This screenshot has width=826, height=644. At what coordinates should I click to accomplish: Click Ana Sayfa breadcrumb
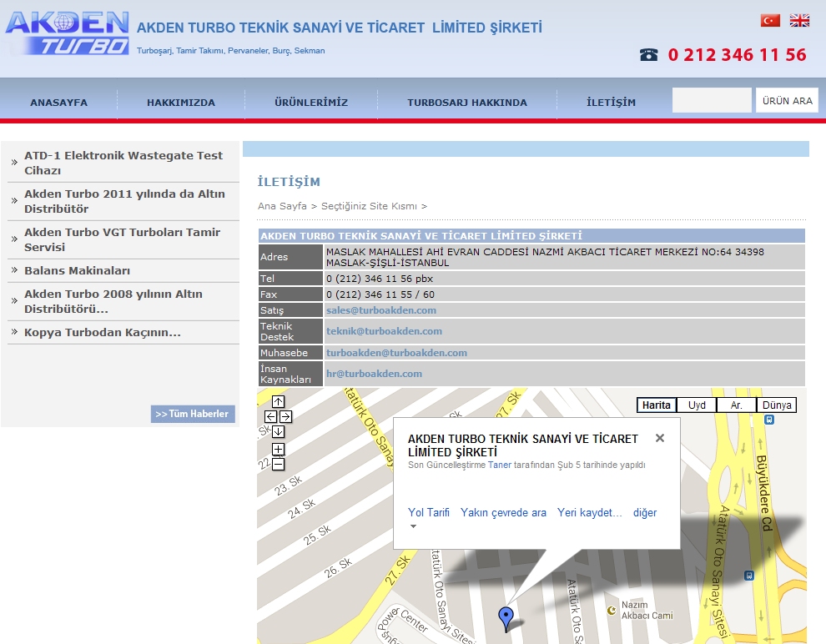tap(282, 206)
